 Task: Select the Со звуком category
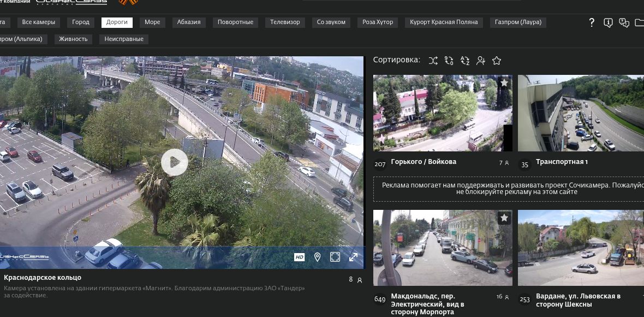tap(331, 22)
